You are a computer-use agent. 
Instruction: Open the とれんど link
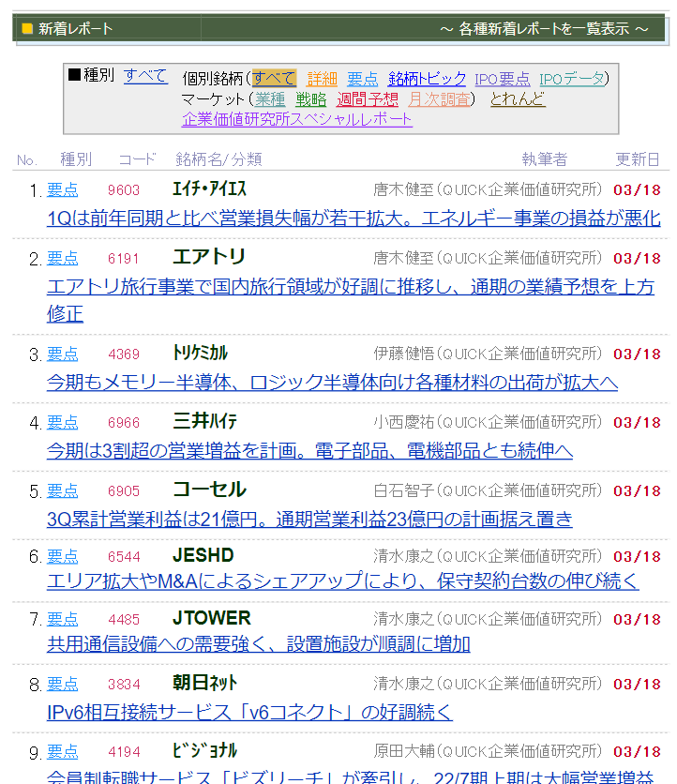click(517, 99)
